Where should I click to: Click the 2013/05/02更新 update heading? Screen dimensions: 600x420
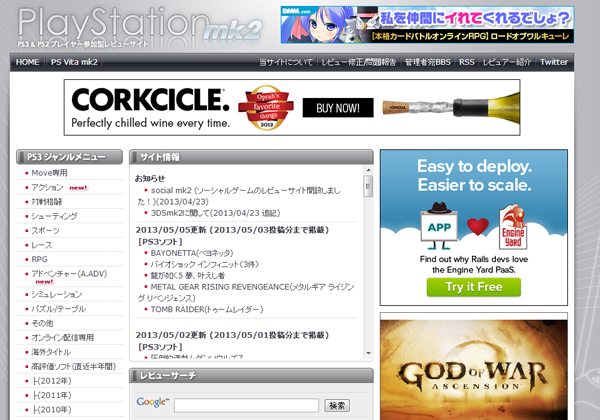click(x=232, y=335)
